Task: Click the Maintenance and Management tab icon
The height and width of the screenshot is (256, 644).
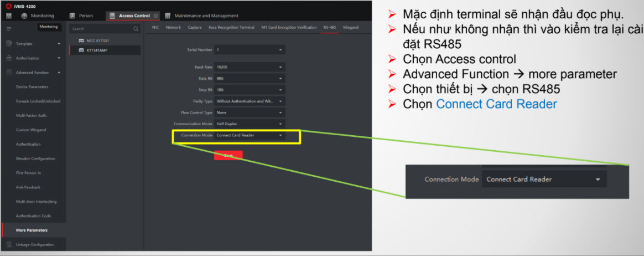Action: click(x=168, y=16)
